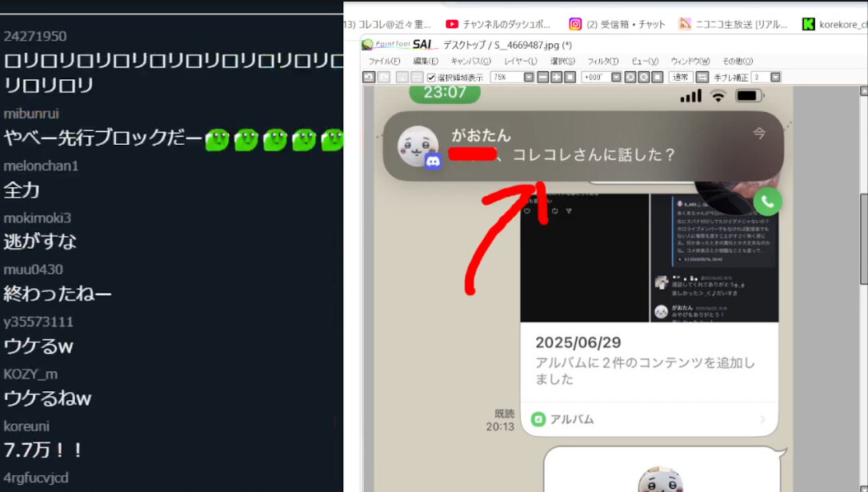Click the green album icon beside アルバム
The width and height of the screenshot is (868, 492).
click(538, 419)
